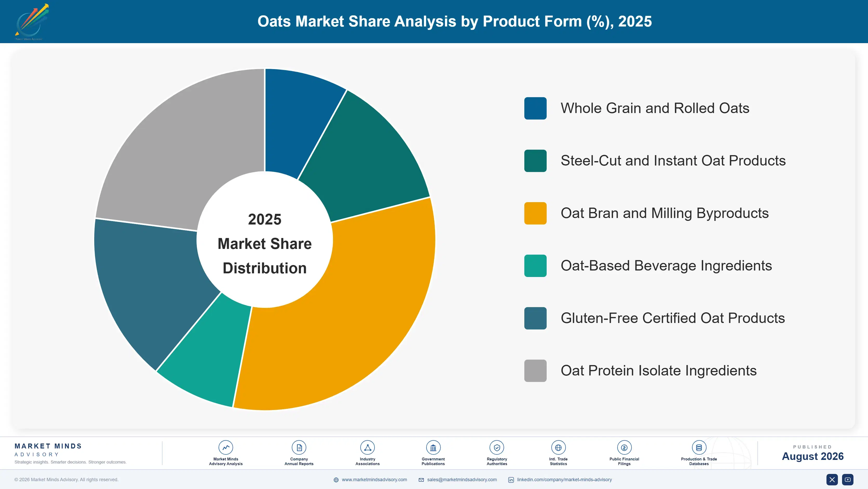
Task: Click the YouTube icon in footer
Action: (x=848, y=480)
